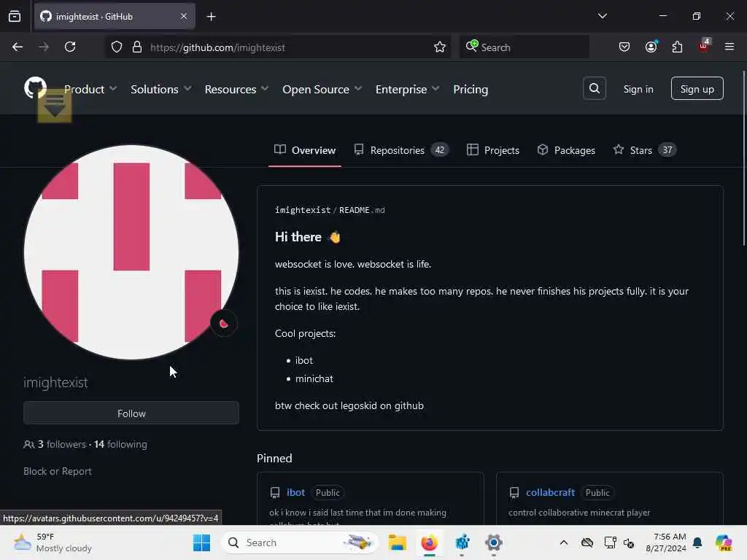Close the imightexist GitHub tab

184,16
